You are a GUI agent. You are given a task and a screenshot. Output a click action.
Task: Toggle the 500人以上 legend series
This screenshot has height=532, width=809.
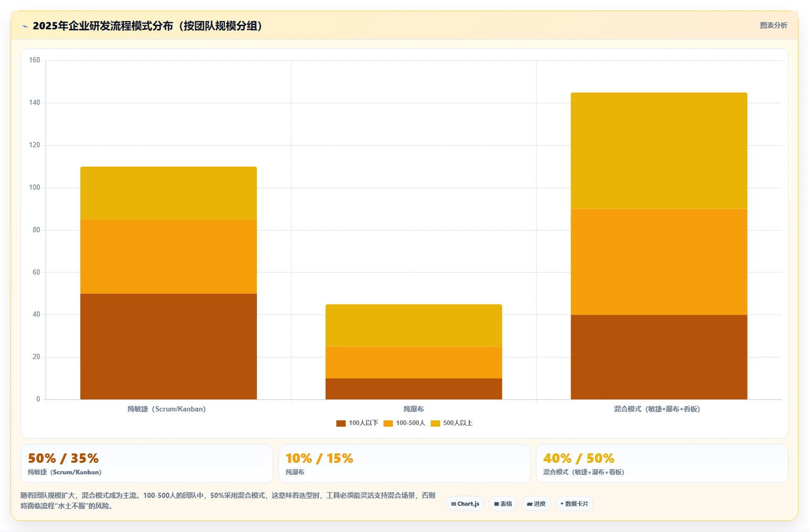[451, 423]
